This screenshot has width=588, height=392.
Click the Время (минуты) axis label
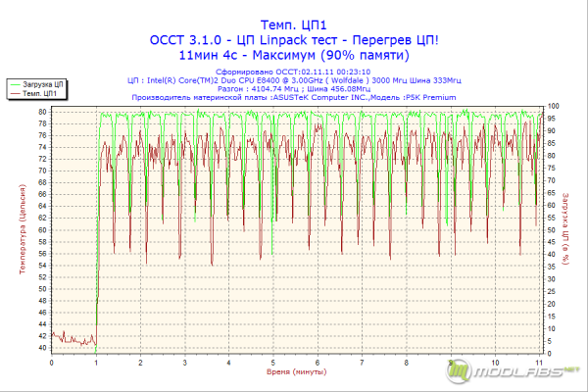(x=296, y=371)
